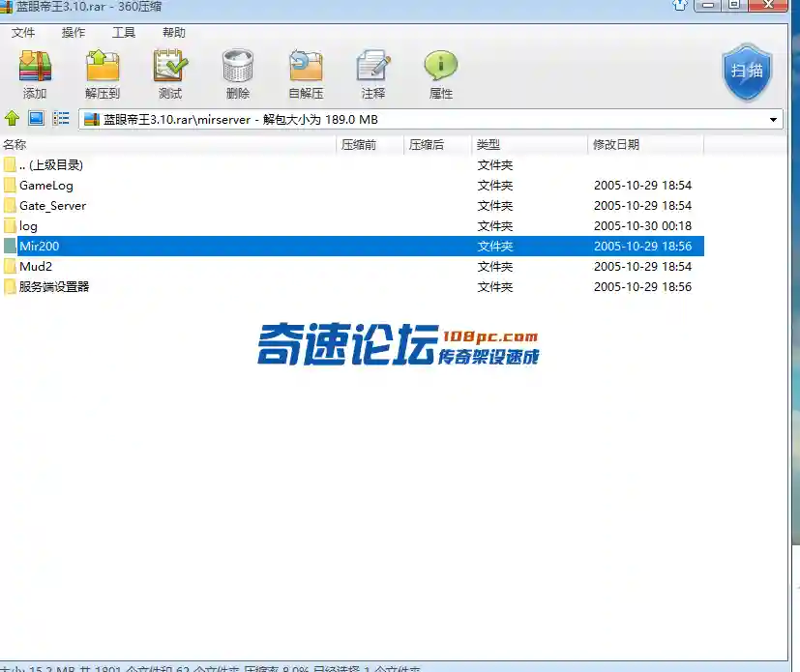Image resolution: width=800 pixels, height=672 pixels.
Task: Open the 文件 menu
Action: pyautogui.click(x=23, y=33)
